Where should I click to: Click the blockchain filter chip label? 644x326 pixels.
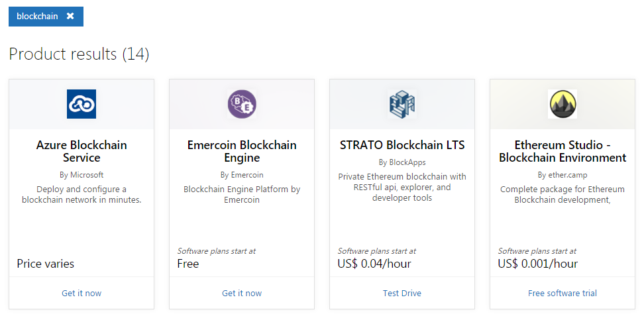[x=37, y=17]
